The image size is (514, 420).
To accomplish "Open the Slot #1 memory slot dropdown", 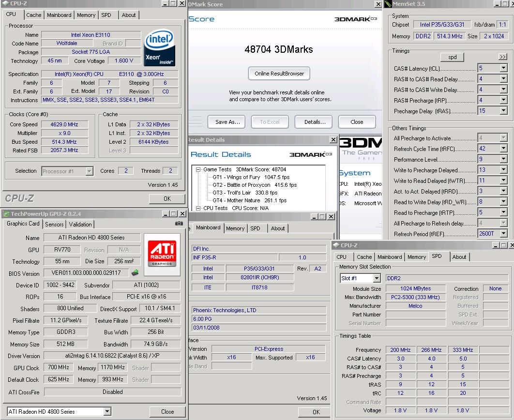I will pos(377,279).
